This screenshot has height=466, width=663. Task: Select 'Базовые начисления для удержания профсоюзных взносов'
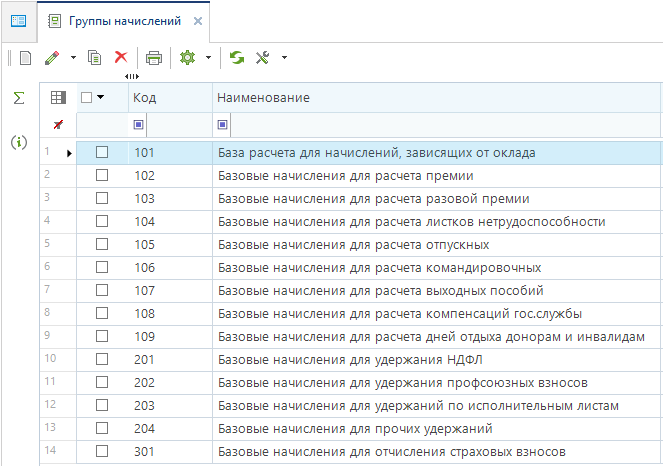(403, 383)
